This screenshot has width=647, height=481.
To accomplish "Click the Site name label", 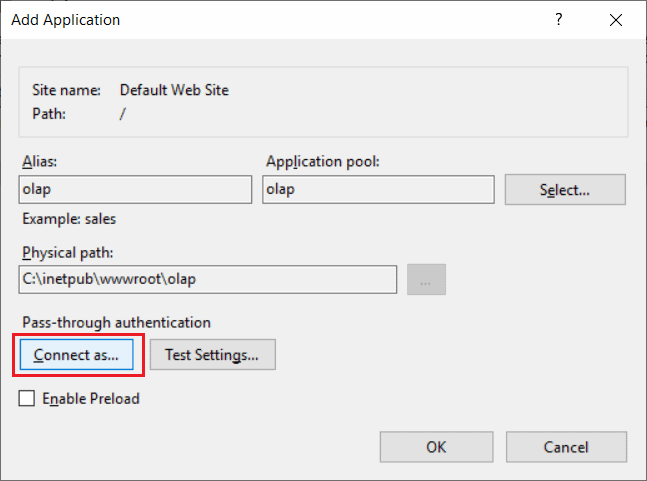I will pyautogui.click(x=66, y=90).
